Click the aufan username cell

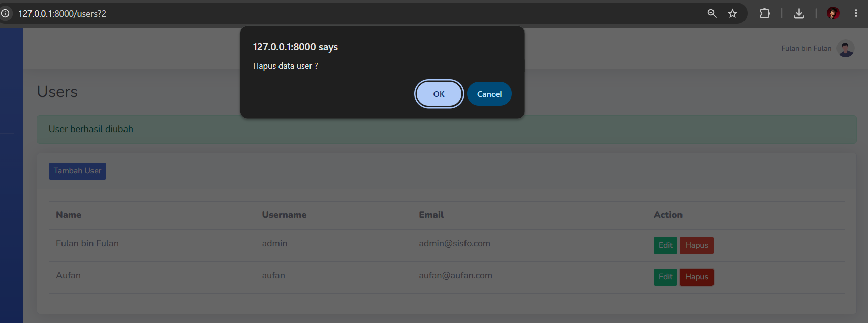tap(333, 277)
